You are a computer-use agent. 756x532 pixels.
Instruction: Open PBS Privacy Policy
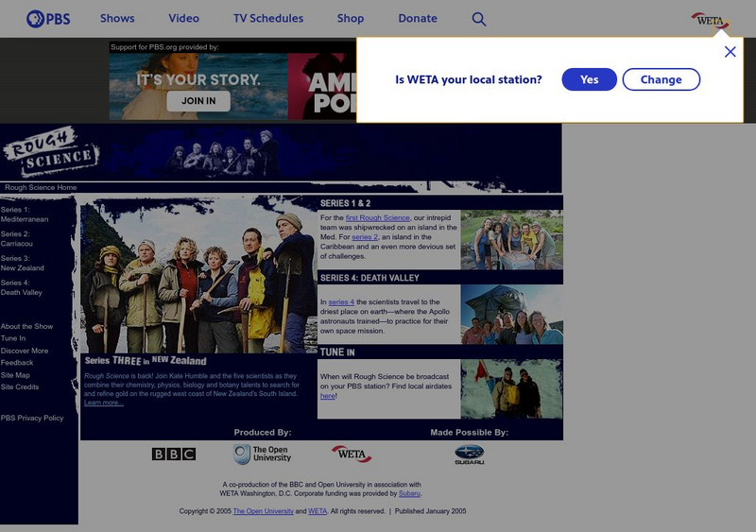pyautogui.click(x=32, y=419)
